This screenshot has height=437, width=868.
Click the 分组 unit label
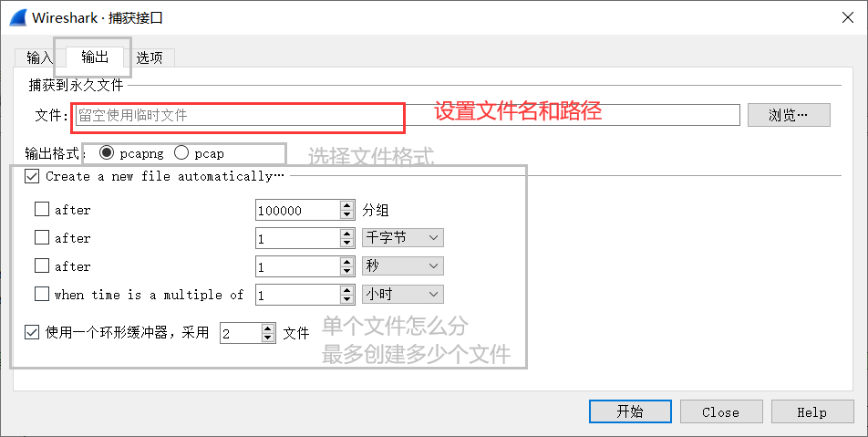376,210
